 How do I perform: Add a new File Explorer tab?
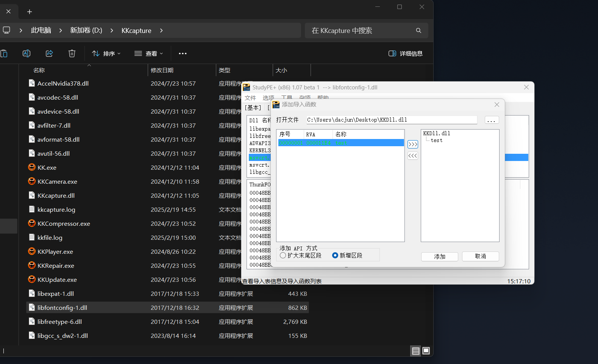click(30, 12)
